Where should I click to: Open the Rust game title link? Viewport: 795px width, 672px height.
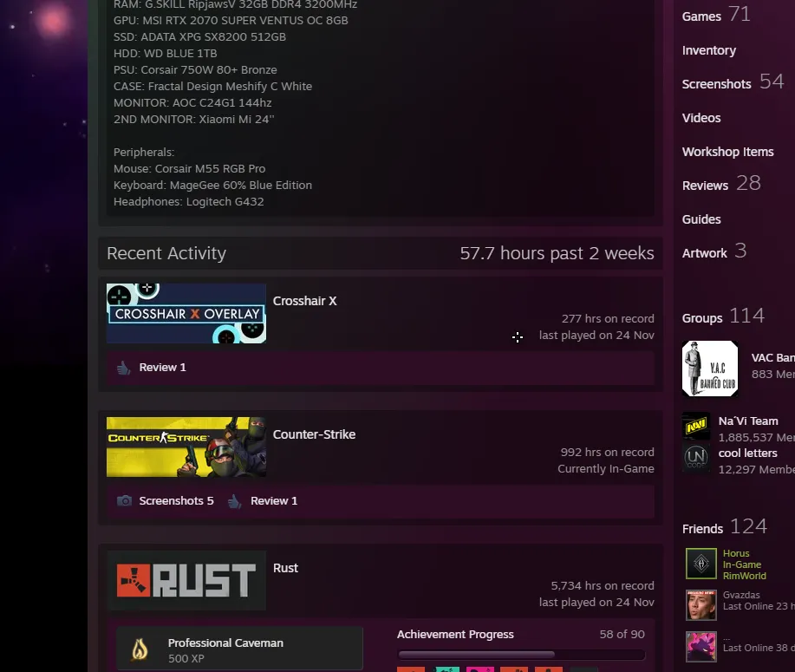[x=285, y=568]
